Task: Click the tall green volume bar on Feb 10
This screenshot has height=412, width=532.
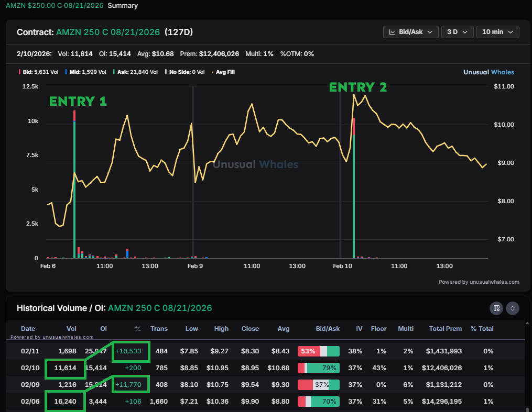Action: point(354,196)
